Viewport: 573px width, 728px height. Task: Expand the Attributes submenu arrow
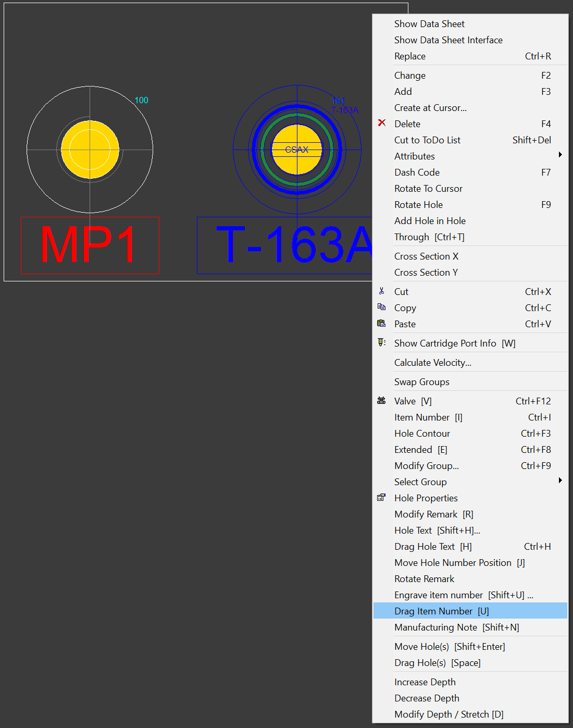coord(560,155)
